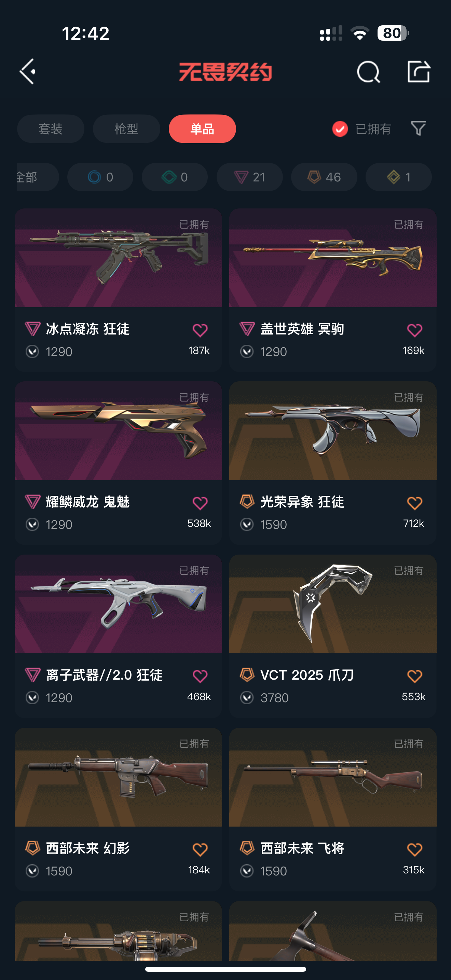
Task: Filter by purple tier showing 21
Action: [249, 177]
